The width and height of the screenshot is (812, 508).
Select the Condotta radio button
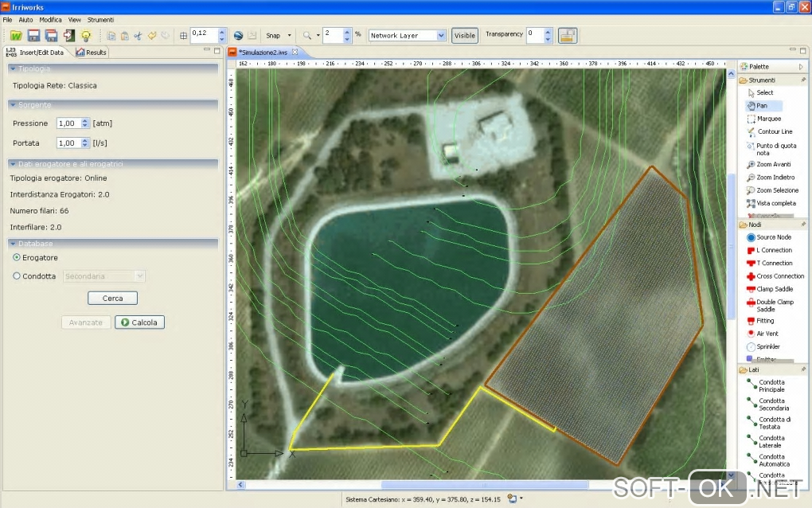tap(17, 276)
